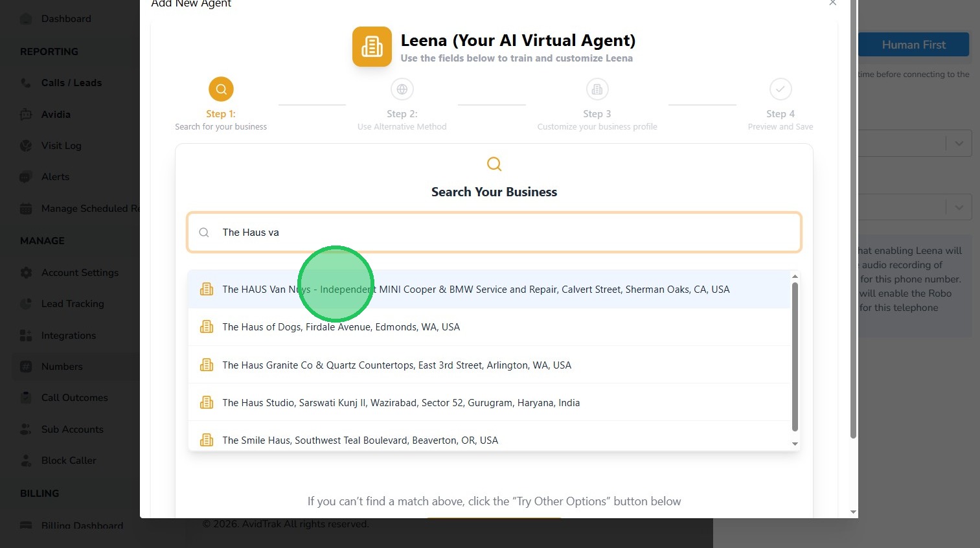
Task: Click the Alerts icon in the sidebar
Action: pos(26,177)
